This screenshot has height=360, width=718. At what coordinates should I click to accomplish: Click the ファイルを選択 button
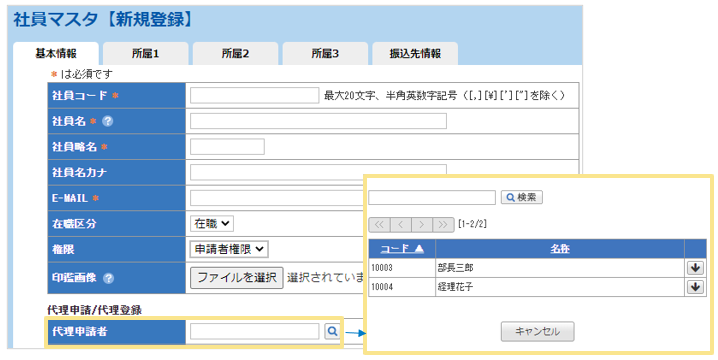[237, 278]
